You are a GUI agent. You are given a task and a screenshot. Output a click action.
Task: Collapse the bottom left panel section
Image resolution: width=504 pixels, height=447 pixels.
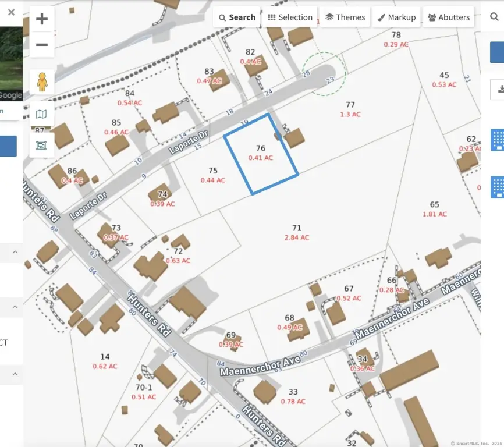(15, 374)
